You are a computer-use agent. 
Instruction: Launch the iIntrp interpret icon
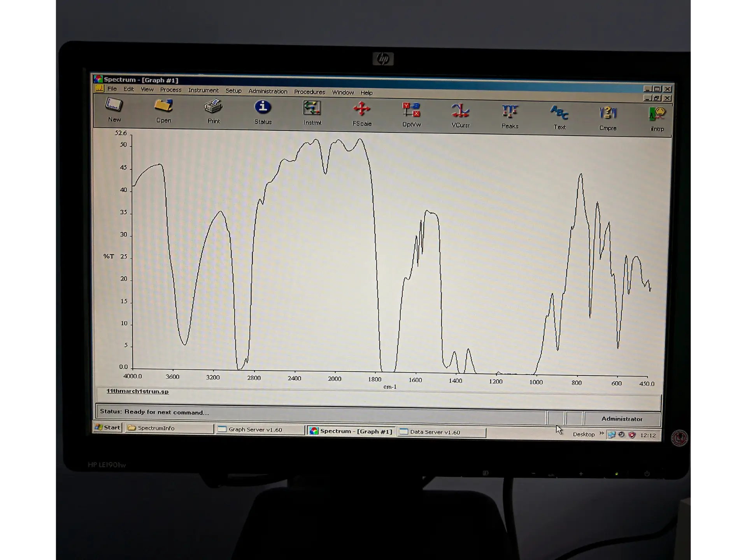click(x=657, y=115)
